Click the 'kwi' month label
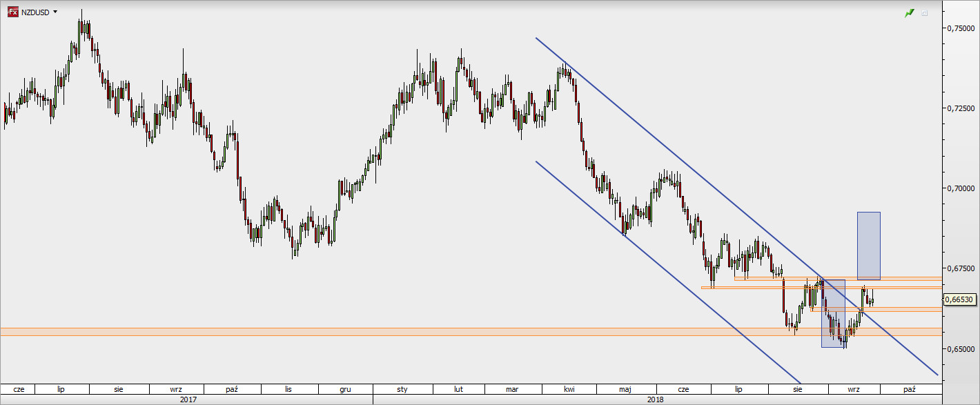This screenshot has height=405, width=980. coord(569,389)
